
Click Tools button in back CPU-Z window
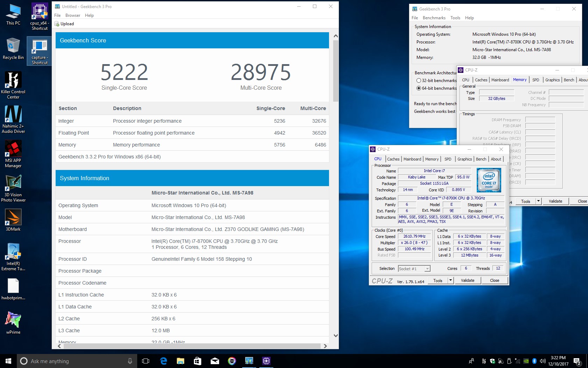[x=526, y=201]
